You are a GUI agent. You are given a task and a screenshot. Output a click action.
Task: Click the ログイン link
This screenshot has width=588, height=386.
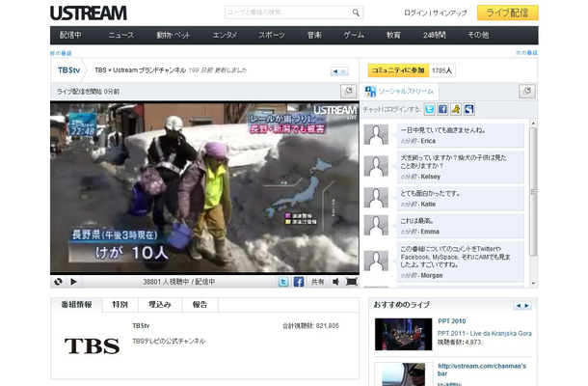click(x=415, y=14)
